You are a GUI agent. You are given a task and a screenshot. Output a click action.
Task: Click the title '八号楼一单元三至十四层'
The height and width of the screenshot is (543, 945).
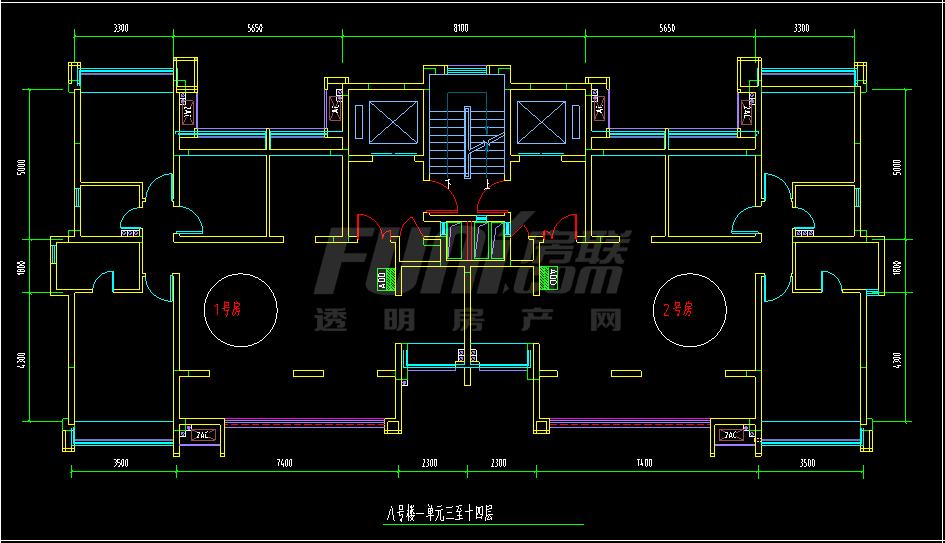439,513
